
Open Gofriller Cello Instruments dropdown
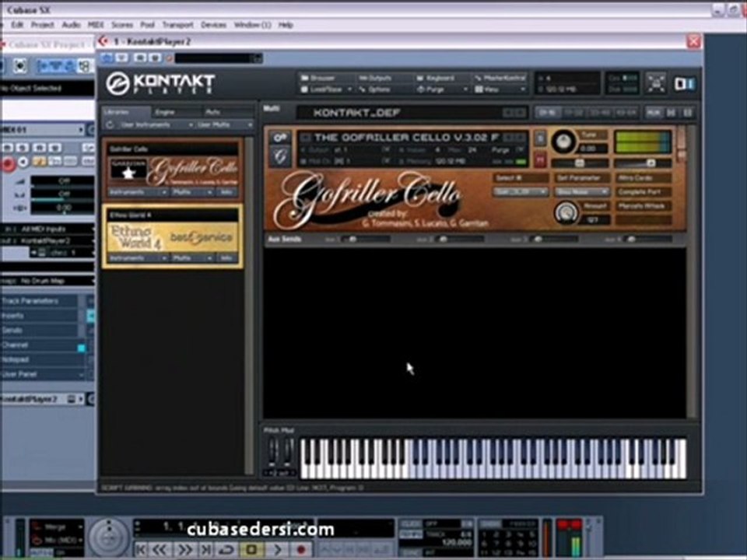click(139, 192)
